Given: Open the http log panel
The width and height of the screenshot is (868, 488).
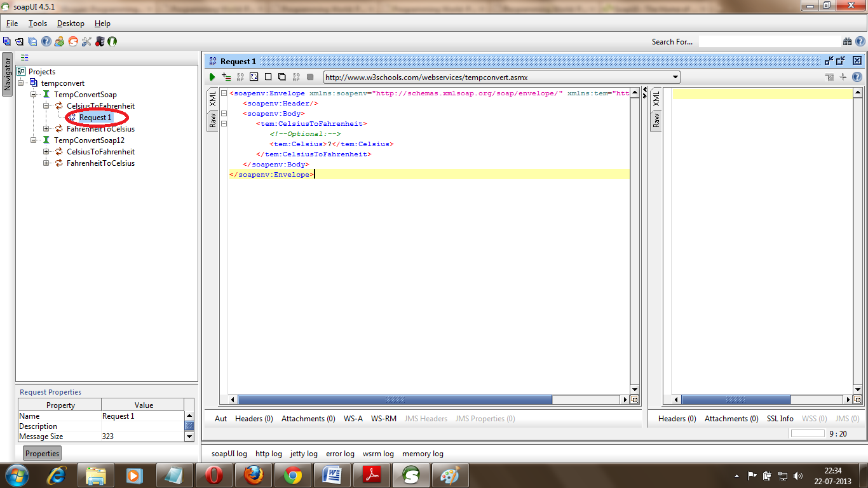Looking at the screenshot, I should click(x=269, y=453).
